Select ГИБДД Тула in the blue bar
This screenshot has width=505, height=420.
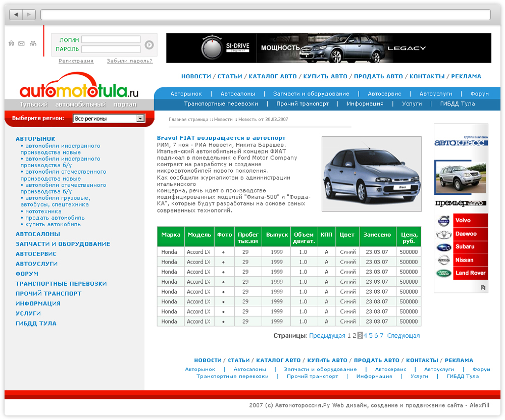458,103
